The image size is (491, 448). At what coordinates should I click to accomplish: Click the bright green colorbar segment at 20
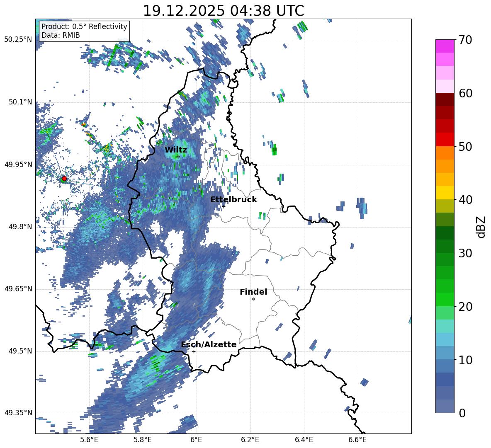coord(445,299)
